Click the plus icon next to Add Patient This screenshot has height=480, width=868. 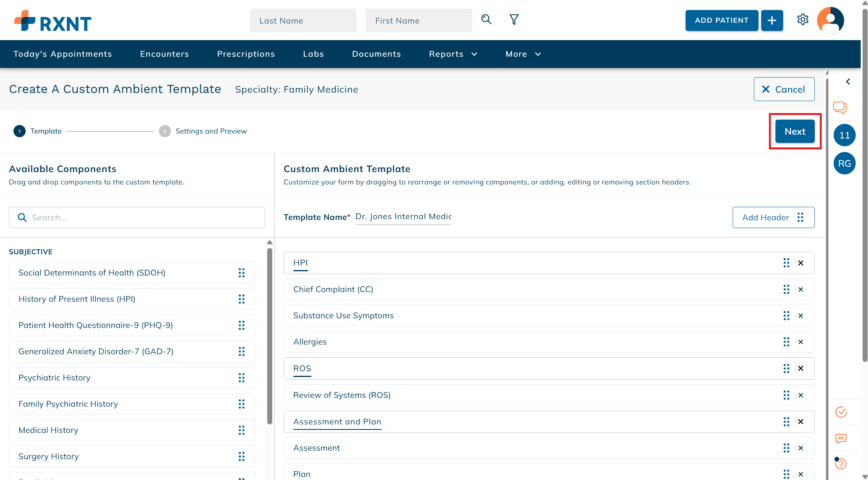[772, 20]
